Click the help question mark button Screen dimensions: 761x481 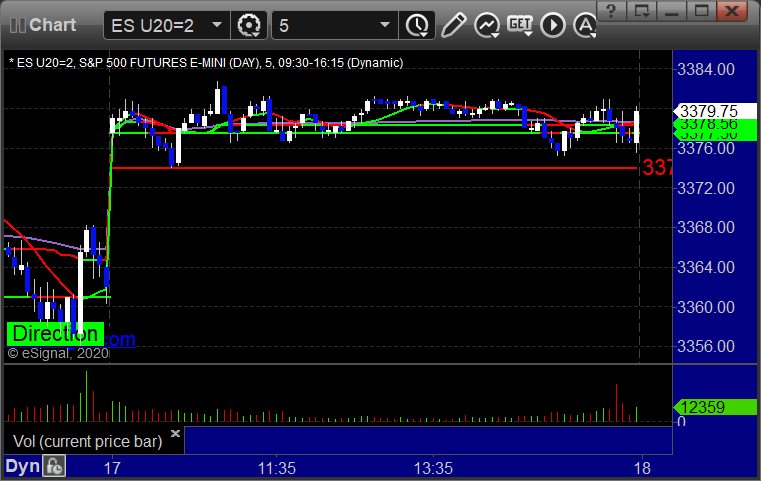(612, 10)
